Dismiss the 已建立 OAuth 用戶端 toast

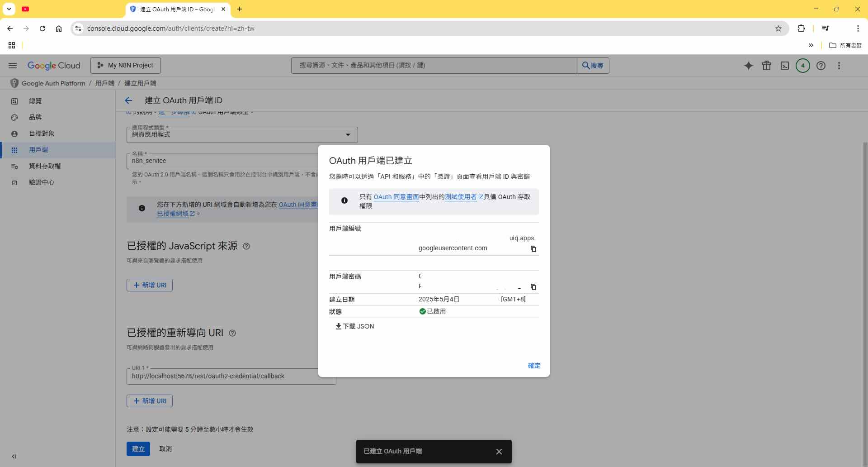(x=499, y=451)
